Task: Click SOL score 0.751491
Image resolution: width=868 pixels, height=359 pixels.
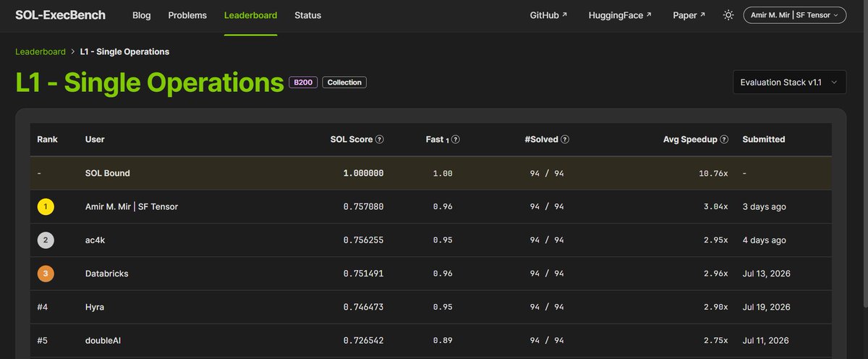Action: (363, 274)
